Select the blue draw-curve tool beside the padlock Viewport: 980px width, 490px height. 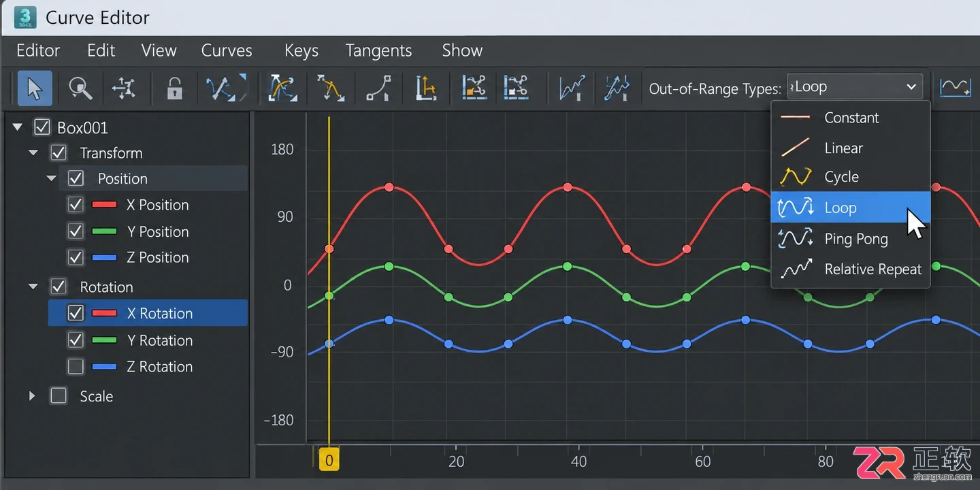(225, 88)
